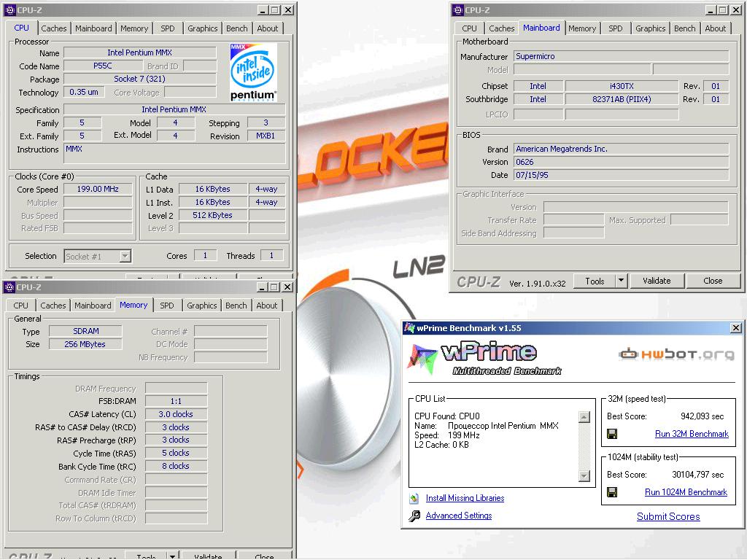Screen dimensions: 747x560
Task: Click CPU List scrollbar up arrow
Action: 584,417
